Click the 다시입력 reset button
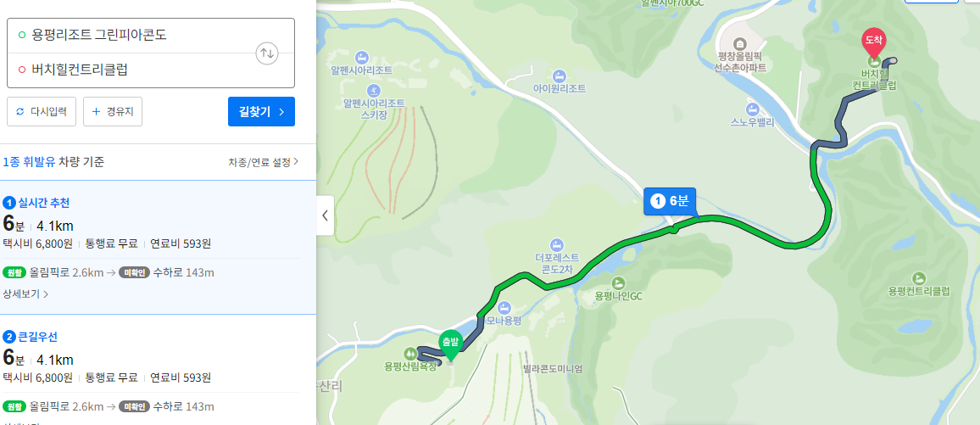The image size is (980, 425). (x=42, y=112)
